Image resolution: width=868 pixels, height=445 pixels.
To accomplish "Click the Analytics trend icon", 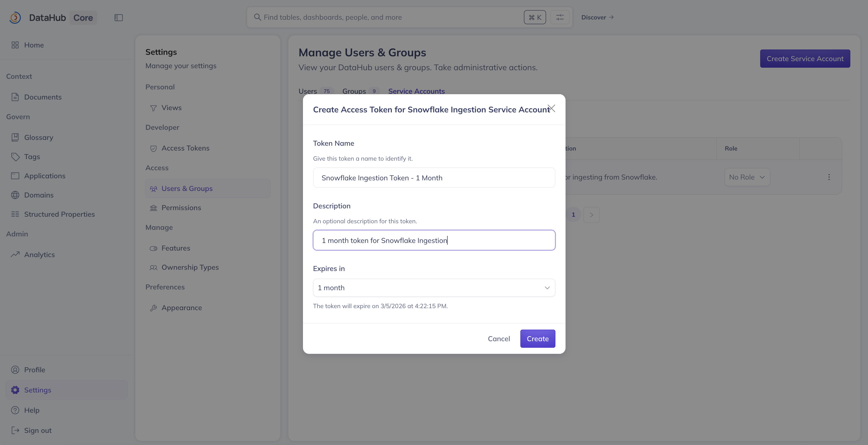I will 15,255.
